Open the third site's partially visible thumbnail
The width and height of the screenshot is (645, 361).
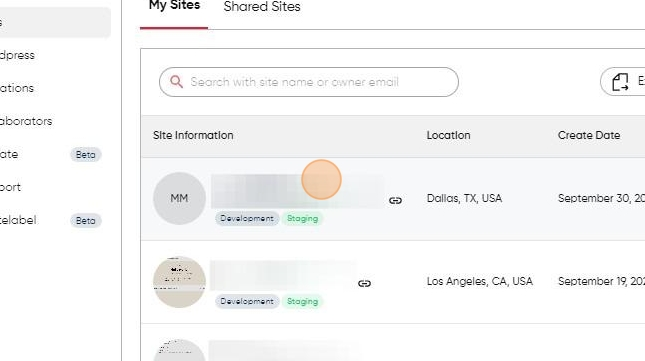point(179,350)
